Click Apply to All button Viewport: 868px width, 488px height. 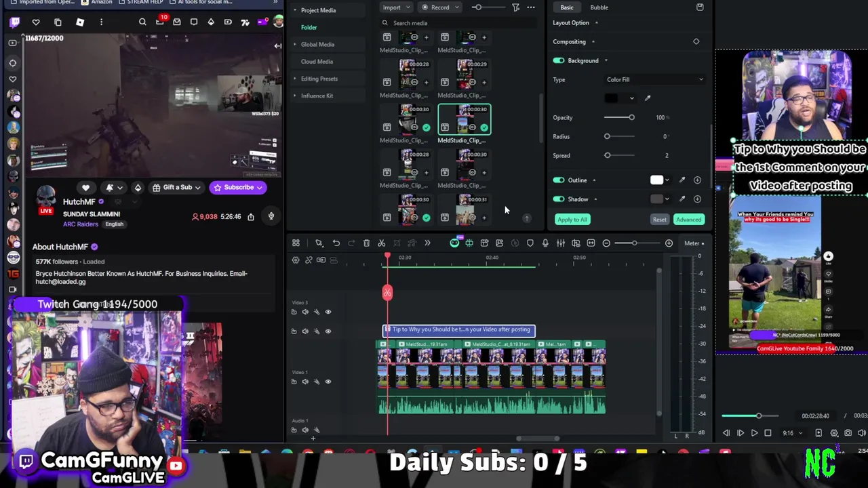coord(572,220)
